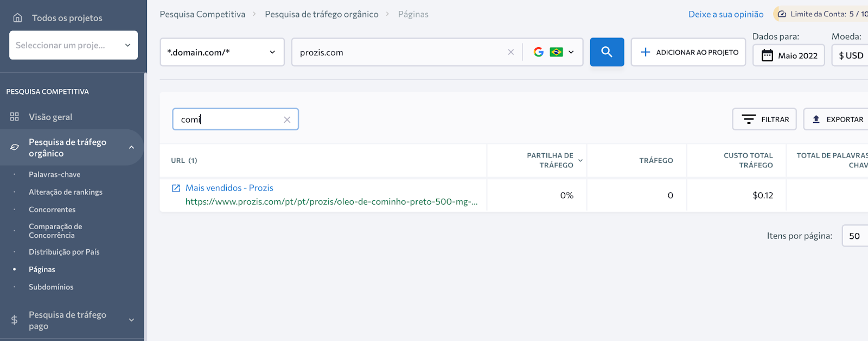868x341 pixels.
Task: Open Palavras-chave submenu item
Action: 54,174
